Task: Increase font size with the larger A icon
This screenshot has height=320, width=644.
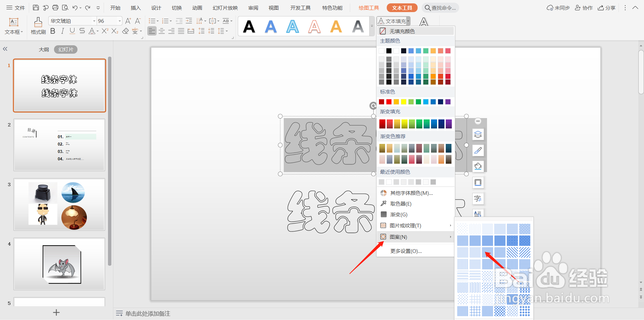Action: click(x=128, y=21)
